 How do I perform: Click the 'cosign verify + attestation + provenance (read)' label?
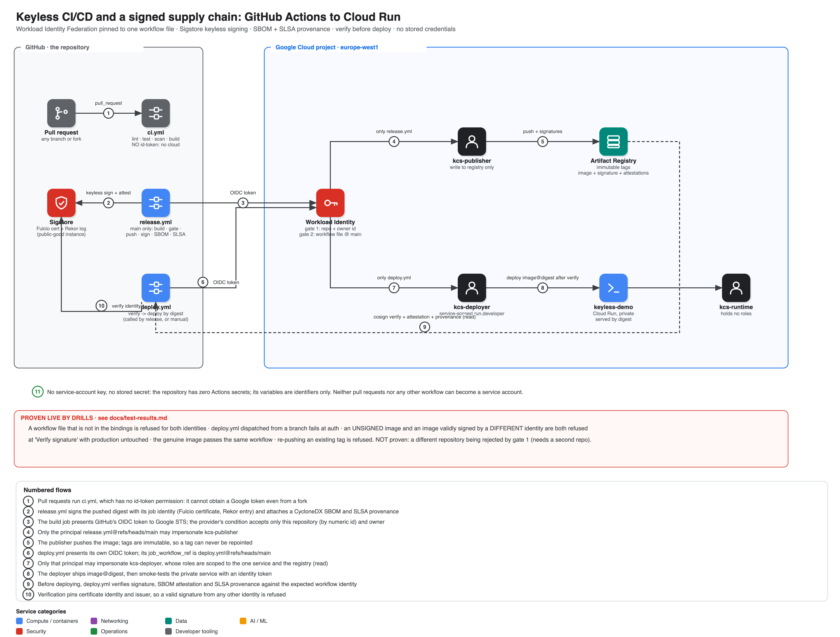424,317
